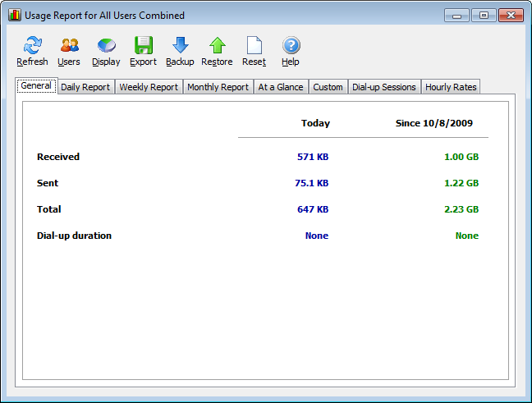This screenshot has height=403, width=532.
Task: Click the Sent row label
Action: pyautogui.click(x=48, y=183)
